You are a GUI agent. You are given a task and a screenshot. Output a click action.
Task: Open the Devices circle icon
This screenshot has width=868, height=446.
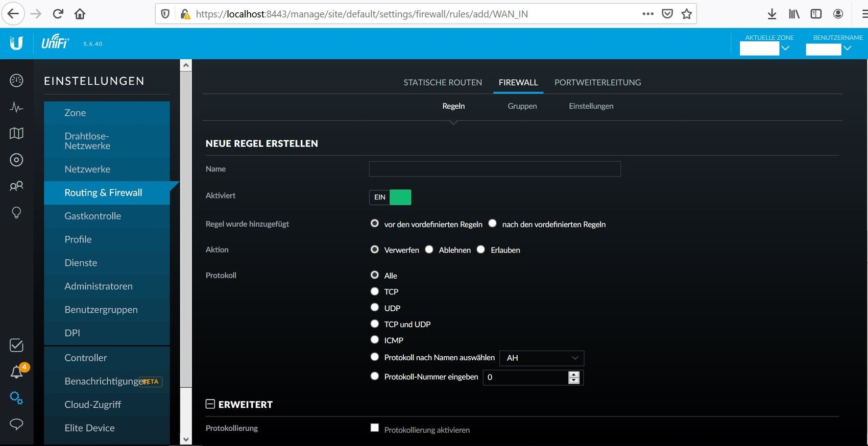tap(16, 160)
